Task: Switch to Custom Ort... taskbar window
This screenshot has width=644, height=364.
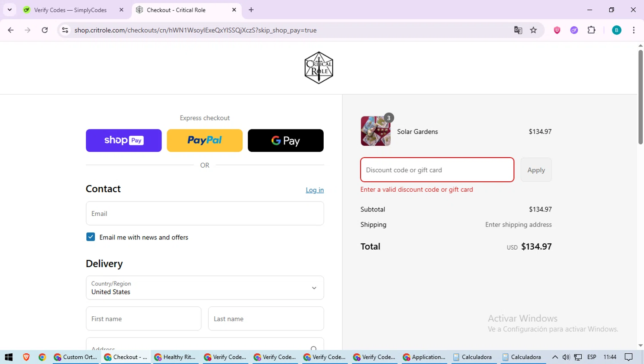Action: pyautogui.click(x=76, y=357)
